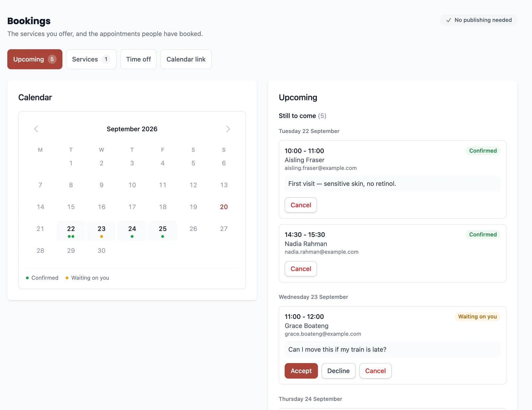532x410 pixels.
Task: Select today's date, September 20
Action: coord(224,207)
